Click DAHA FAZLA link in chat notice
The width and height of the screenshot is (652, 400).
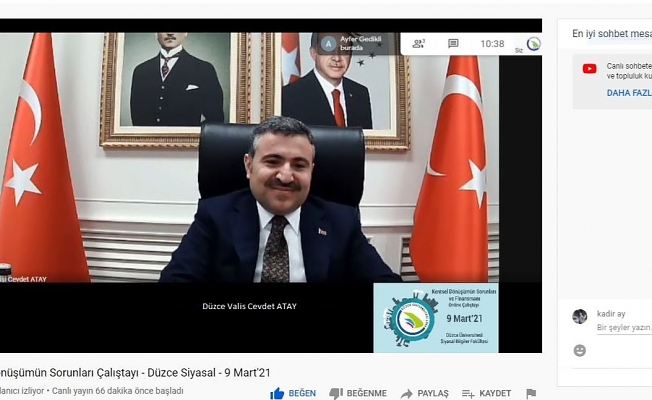pos(628,93)
